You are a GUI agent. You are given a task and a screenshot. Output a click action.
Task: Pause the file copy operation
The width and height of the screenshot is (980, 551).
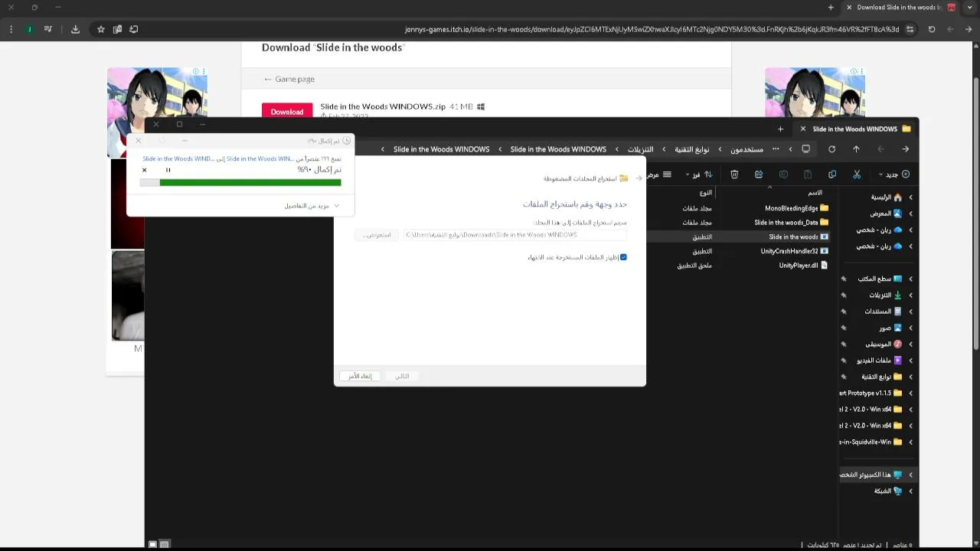click(168, 170)
